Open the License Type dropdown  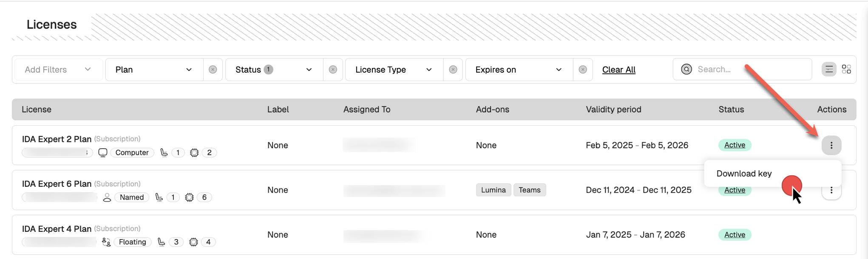pos(394,70)
